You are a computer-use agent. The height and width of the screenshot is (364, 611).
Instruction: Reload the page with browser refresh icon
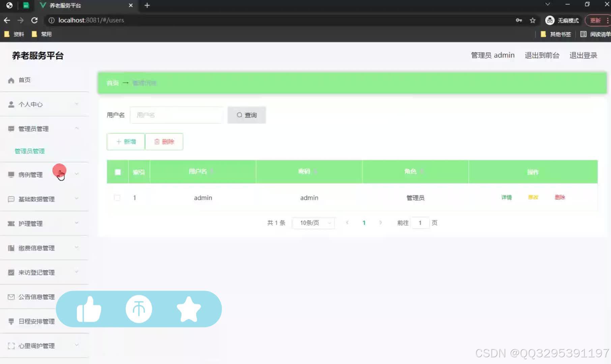click(34, 20)
